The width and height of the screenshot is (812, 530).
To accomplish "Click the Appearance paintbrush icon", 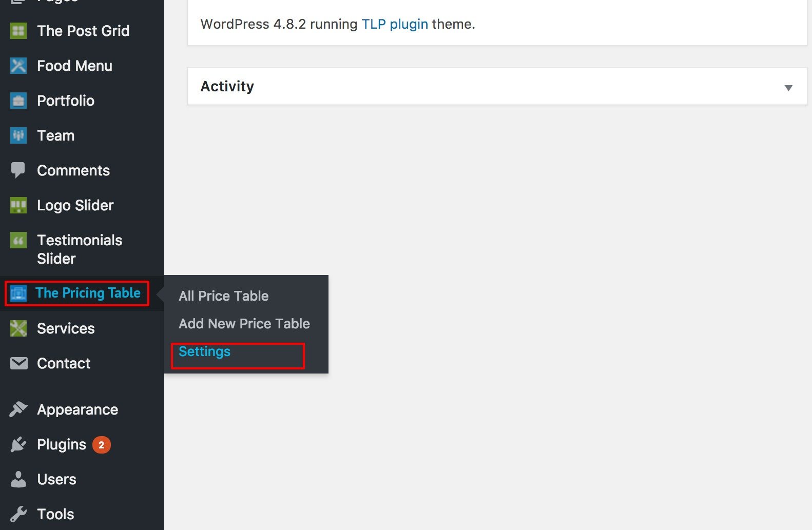I will 18,409.
